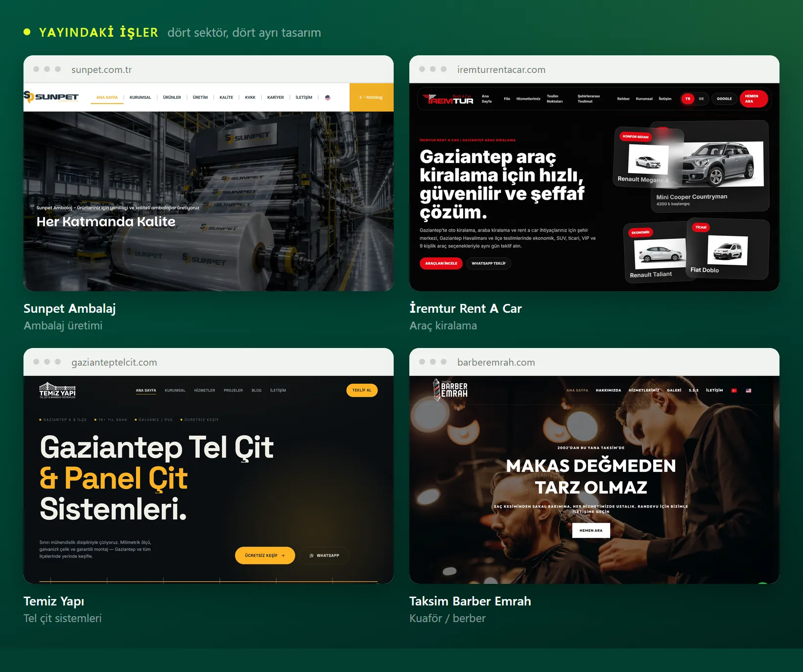Open GALERİ in barber navigation

[x=674, y=391]
